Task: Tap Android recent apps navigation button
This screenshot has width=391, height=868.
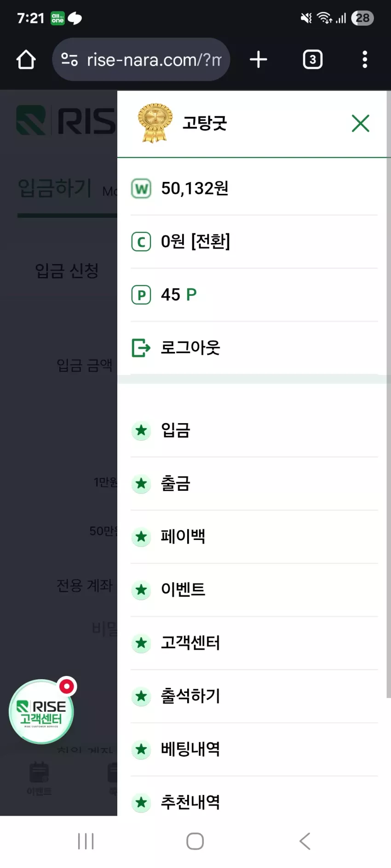Action: [86, 841]
